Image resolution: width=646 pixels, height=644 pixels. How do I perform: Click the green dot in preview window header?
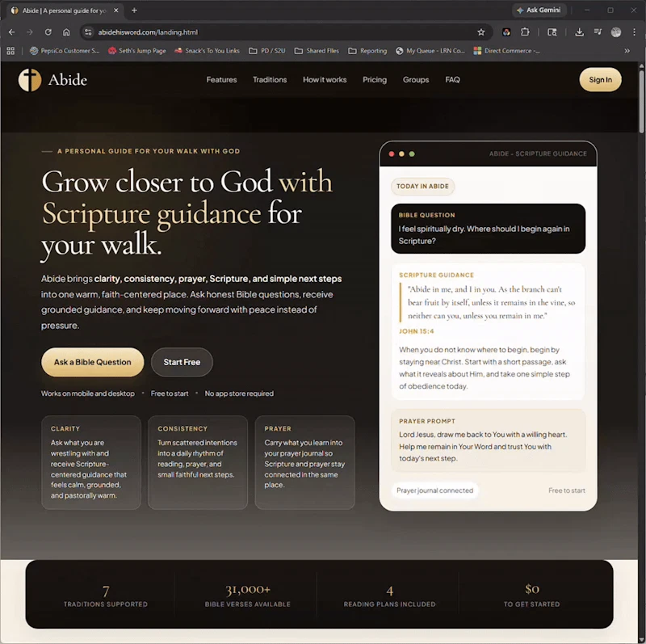click(412, 154)
